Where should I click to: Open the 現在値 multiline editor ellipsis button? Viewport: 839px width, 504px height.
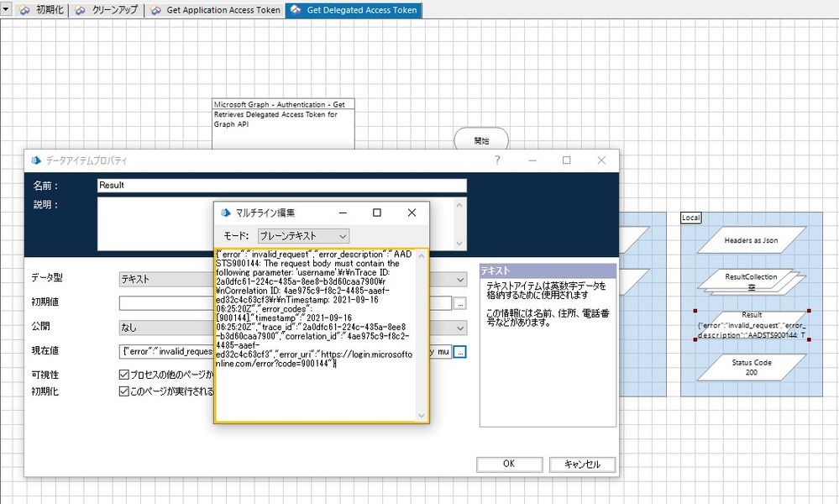tap(459, 353)
